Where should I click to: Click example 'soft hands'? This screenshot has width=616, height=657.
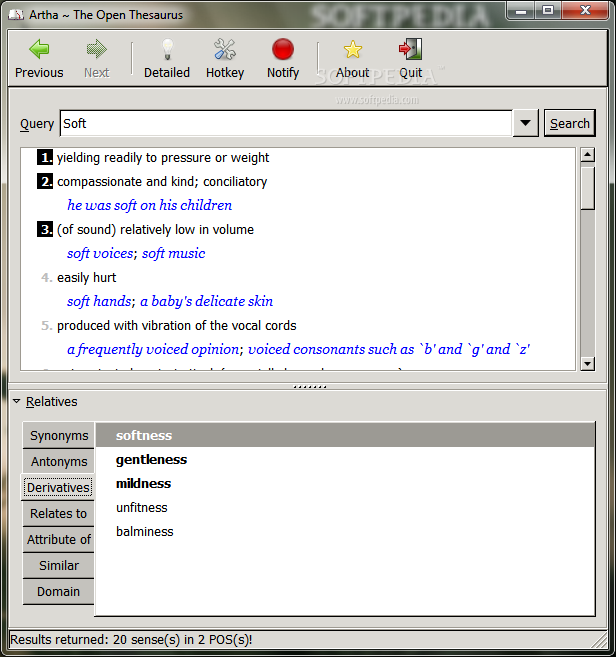[x=99, y=301]
